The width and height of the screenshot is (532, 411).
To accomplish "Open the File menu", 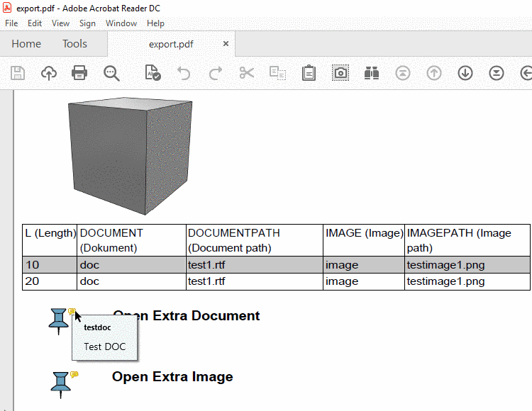I will pos(11,23).
